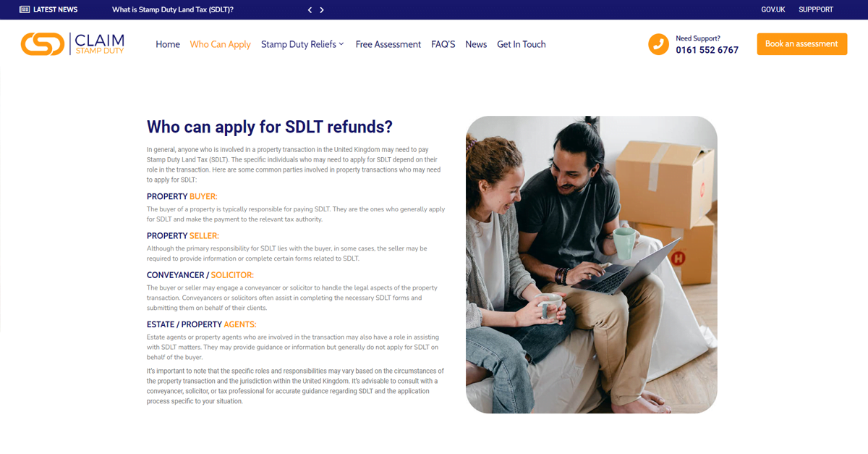The height and width of the screenshot is (454, 868).
Task: Call the 0161 552 6767 number
Action: click(x=707, y=50)
